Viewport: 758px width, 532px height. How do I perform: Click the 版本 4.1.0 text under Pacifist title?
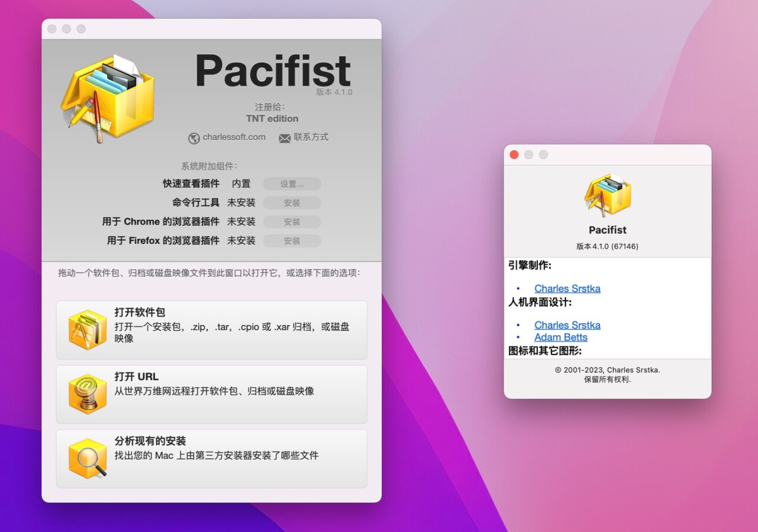(x=334, y=92)
